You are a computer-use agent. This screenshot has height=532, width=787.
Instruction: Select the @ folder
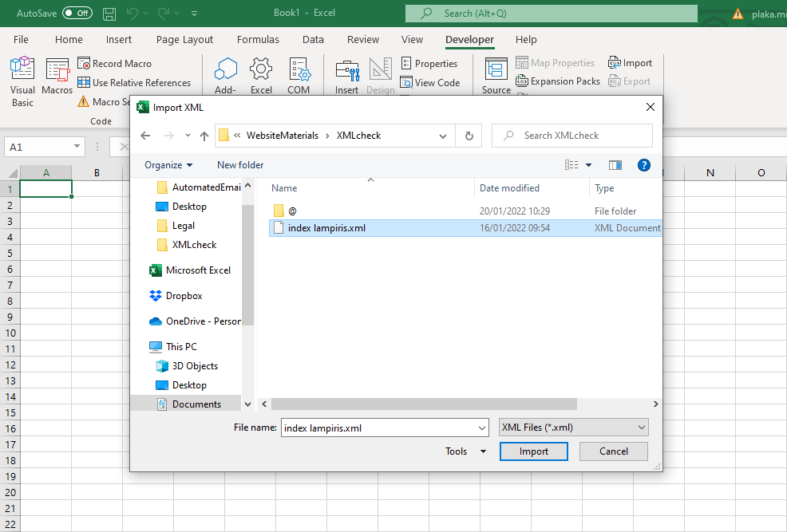(465, 211)
